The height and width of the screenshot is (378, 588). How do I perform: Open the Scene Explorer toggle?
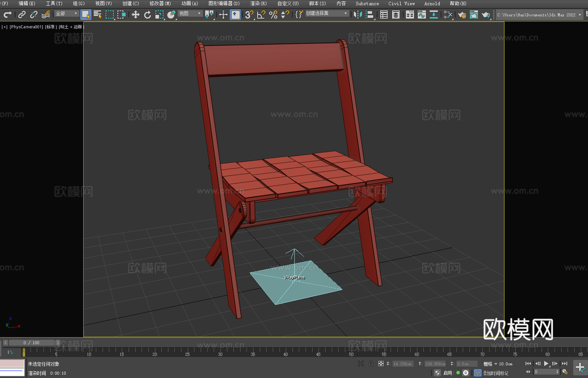click(x=384, y=14)
